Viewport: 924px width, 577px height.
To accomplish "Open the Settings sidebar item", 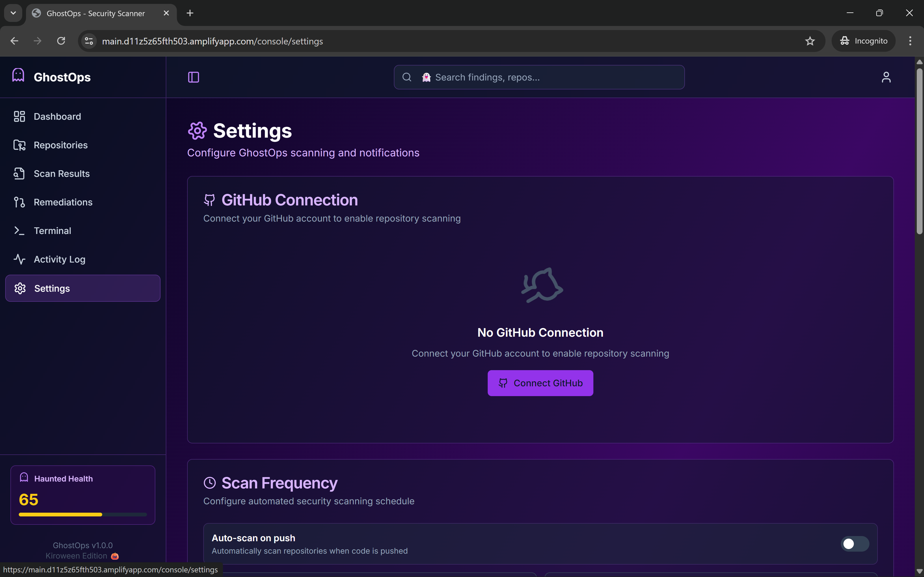I will (x=83, y=288).
